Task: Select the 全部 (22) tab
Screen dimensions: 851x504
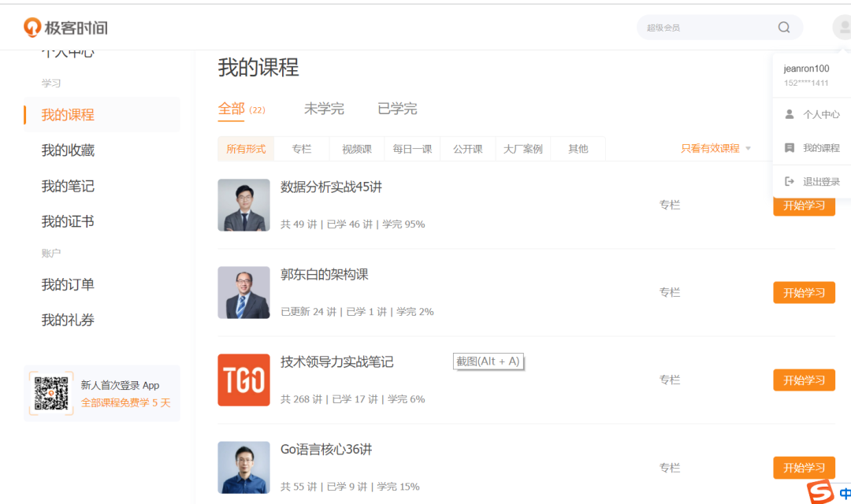Action: coord(242,109)
